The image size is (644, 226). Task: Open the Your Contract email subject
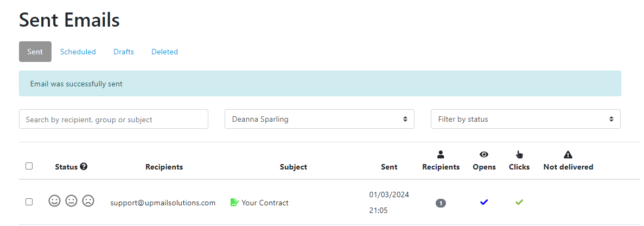click(265, 203)
